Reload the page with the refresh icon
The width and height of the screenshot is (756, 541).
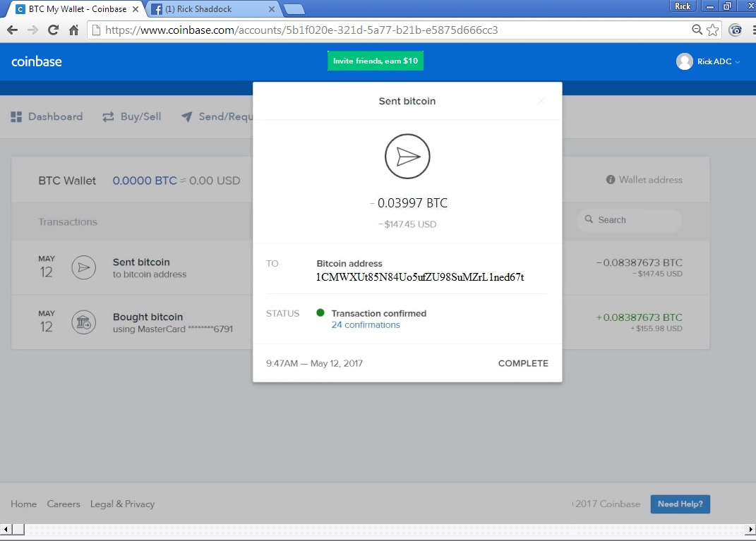(x=53, y=30)
